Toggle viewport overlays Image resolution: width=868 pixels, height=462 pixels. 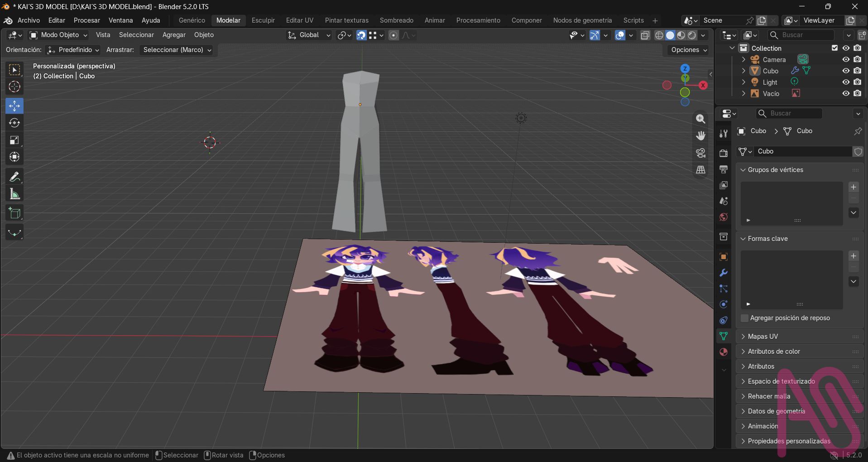(620, 35)
